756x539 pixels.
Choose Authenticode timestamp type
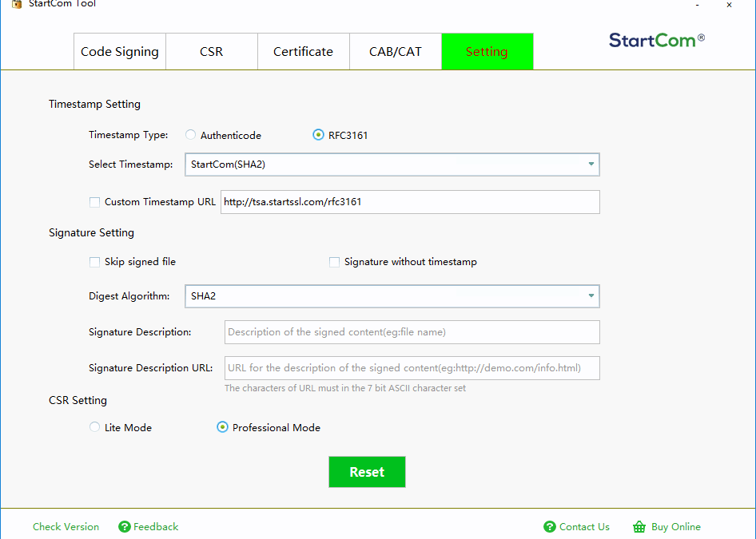[190, 135]
